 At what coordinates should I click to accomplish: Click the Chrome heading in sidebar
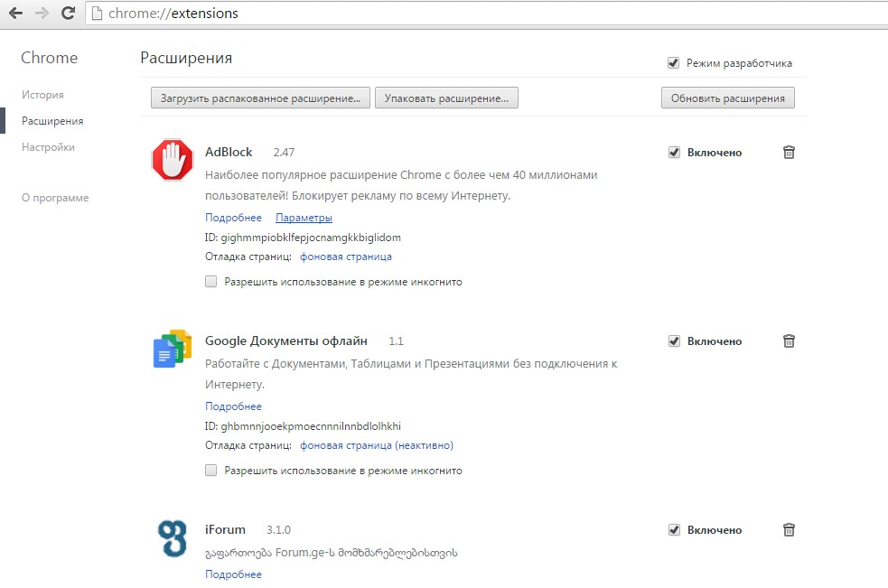[x=50, y=58]
